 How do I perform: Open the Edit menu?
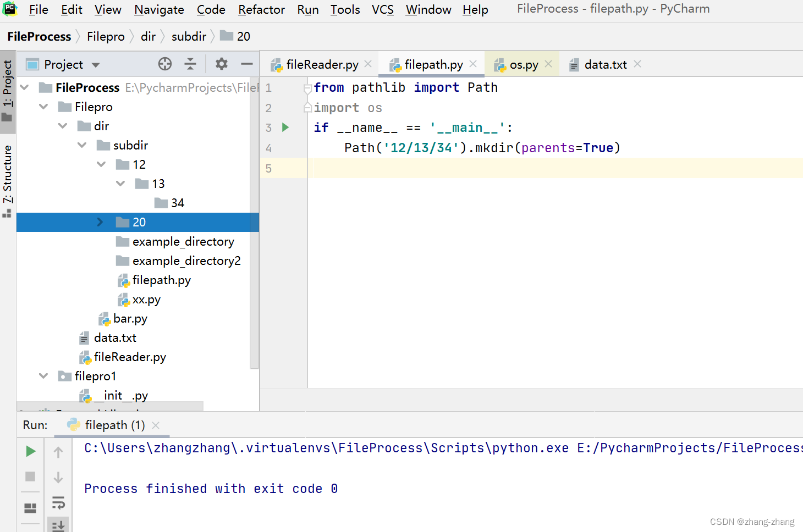click(x=72, y=9)
